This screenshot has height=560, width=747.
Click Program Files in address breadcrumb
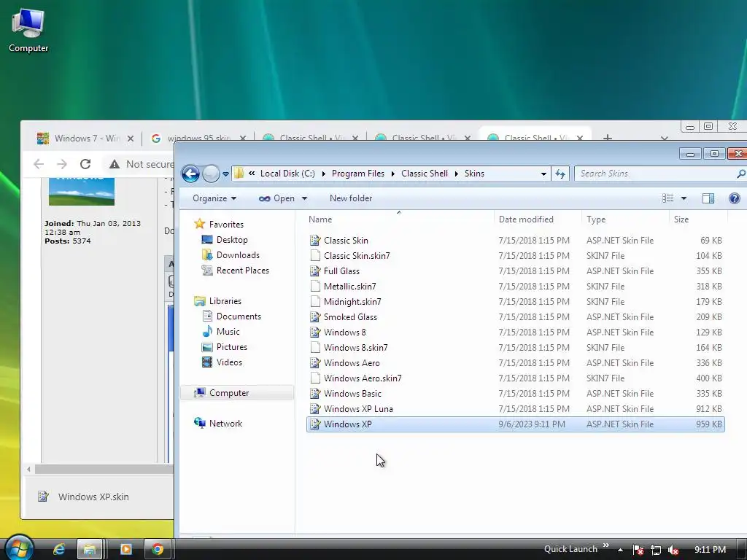tap(357, 174)
